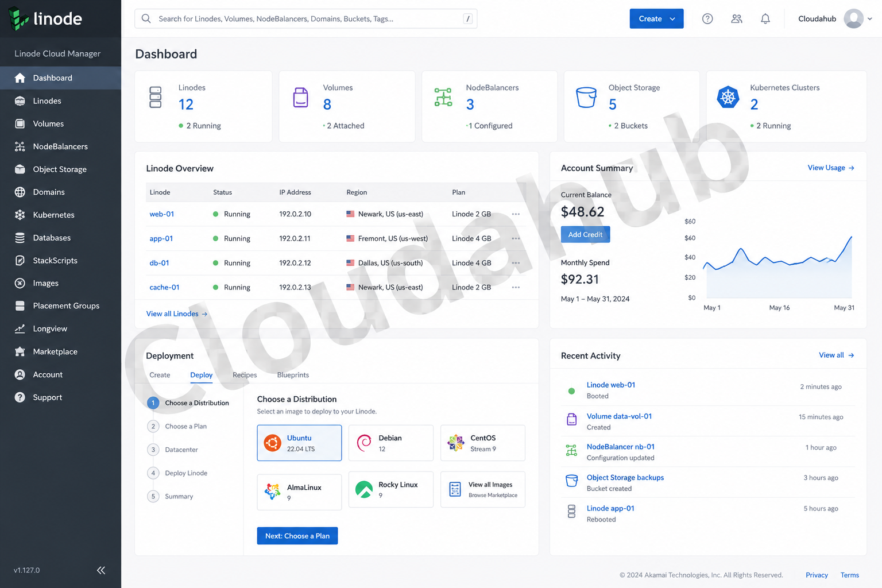Click the Linode app-01 activity server icon

click(571, 511)
